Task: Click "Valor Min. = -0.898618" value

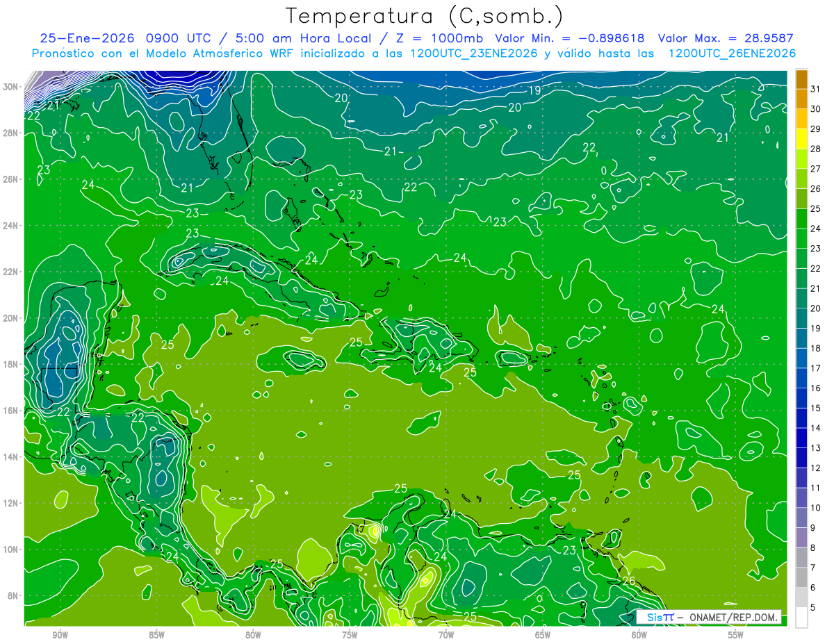Action: click(x=570, y=38)
